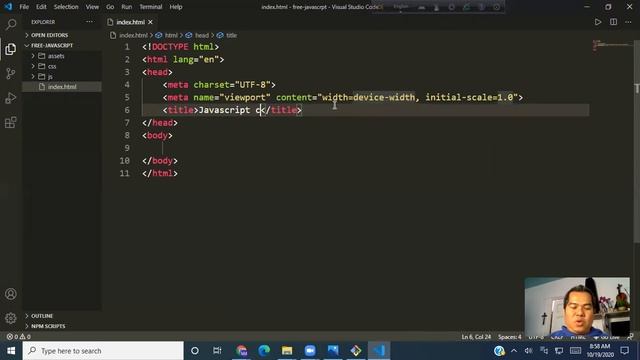This screenshot has height=360, width=640.
Task: Open the Manage gear icon
Action: click(11, 318)
